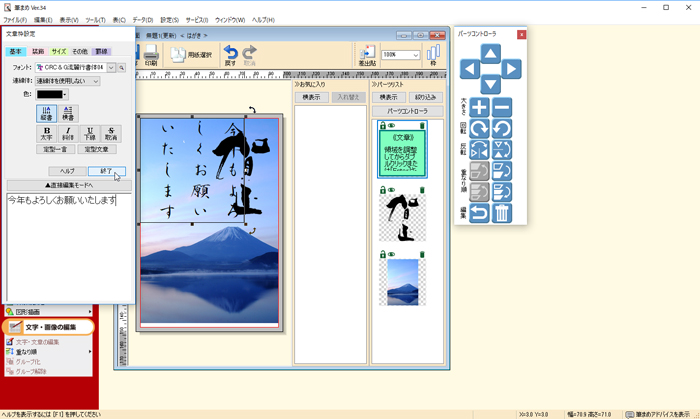Open the 連綿体 dropdown list
Screen dimensions: 700x419
(95, 81)
